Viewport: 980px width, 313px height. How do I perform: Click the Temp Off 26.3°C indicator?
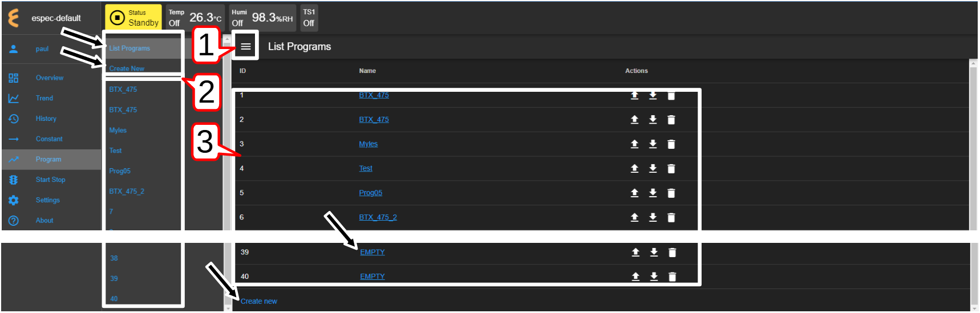point(195,18)
